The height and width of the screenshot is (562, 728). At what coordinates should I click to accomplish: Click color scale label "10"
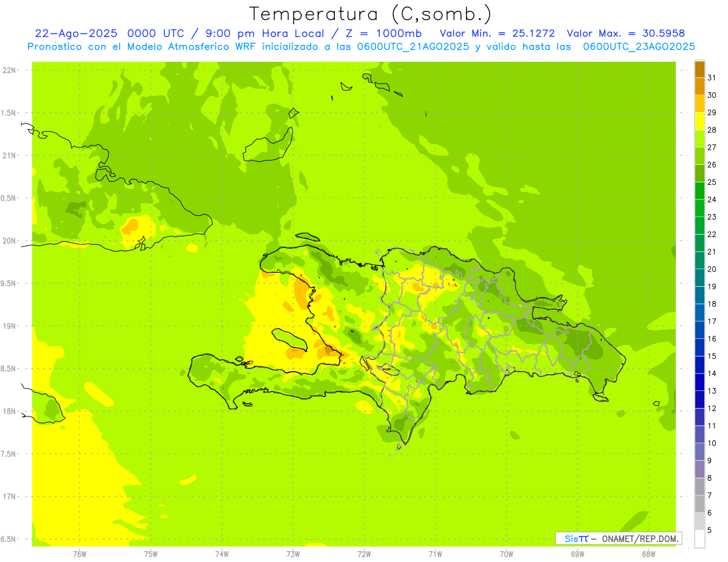click(x=712, y=443)
